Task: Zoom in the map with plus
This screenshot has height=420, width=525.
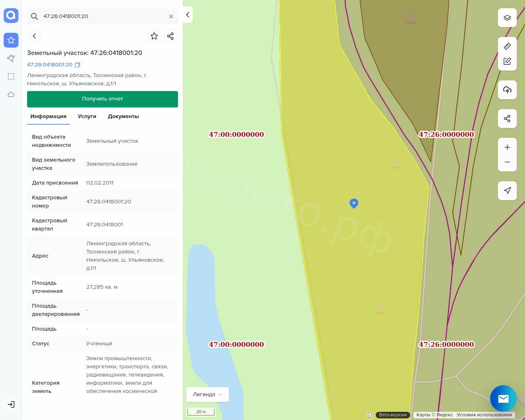Action: pos(507,147)
